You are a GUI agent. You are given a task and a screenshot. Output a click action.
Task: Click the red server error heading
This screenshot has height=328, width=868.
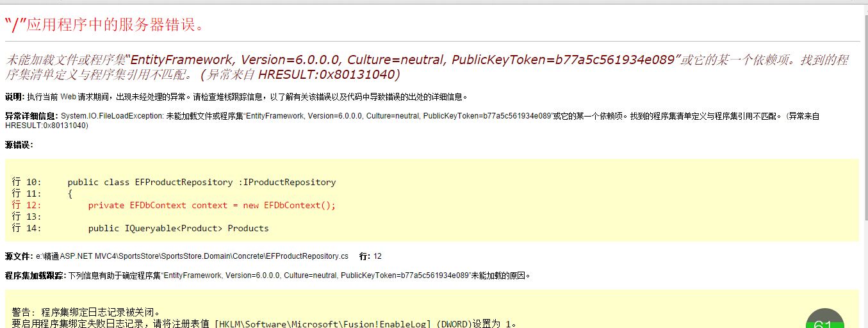coord(104,24)
